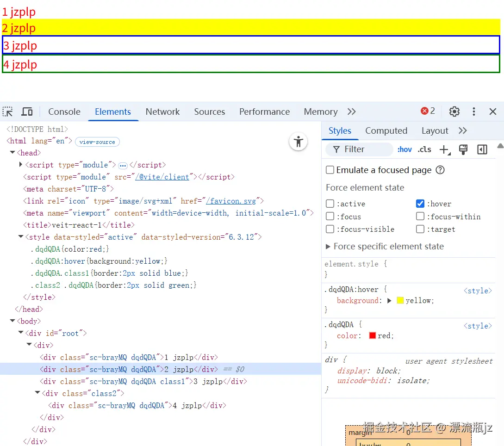Disable the :hover forced state

coord(420,204)
